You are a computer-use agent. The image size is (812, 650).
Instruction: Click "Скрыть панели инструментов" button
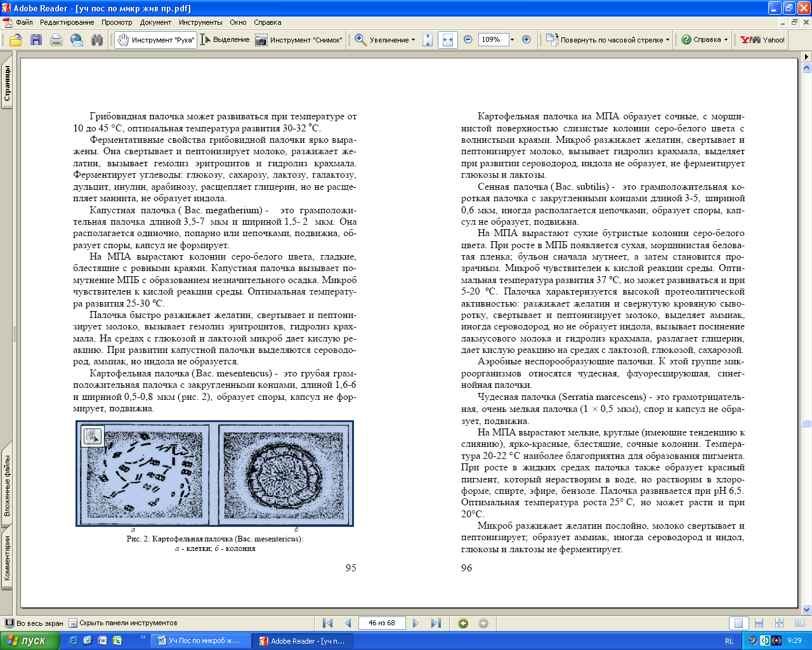tap(123, 623)
